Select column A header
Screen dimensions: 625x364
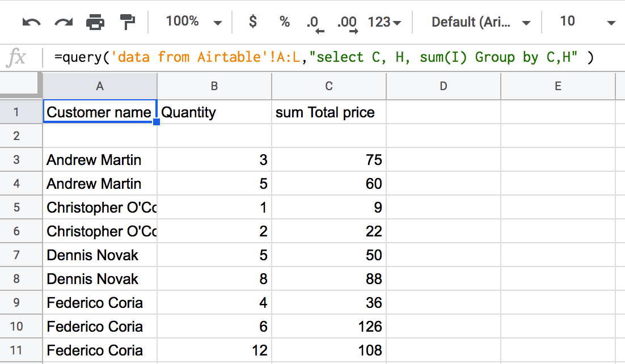point(100,86)
